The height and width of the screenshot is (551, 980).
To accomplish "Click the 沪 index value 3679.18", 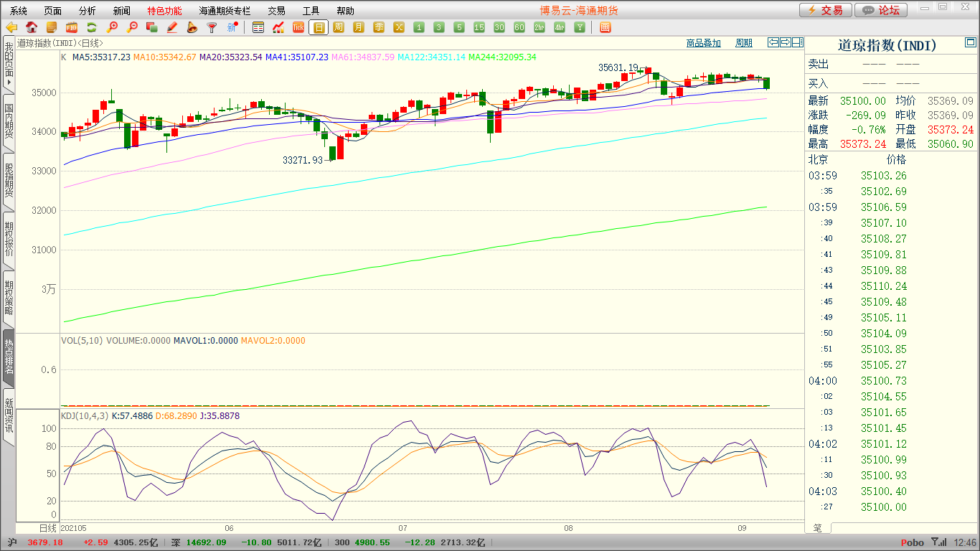I will pyautogui.click(x=45, y=543).
